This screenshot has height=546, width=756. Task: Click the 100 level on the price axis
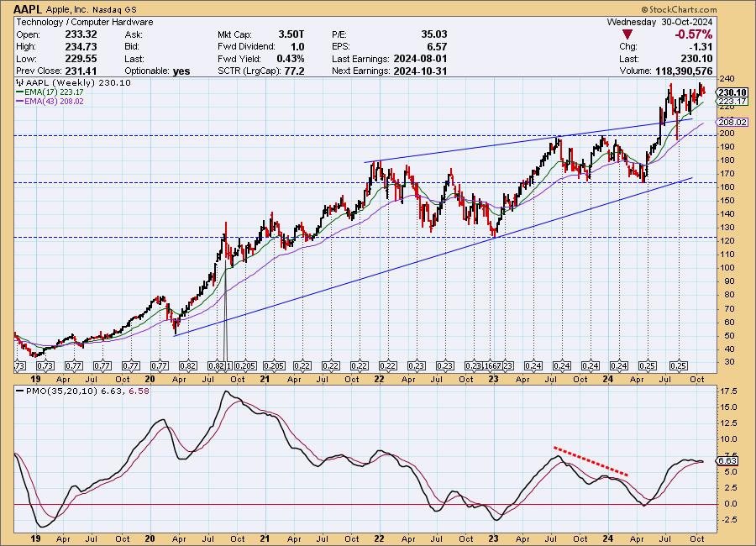(727, 268)
